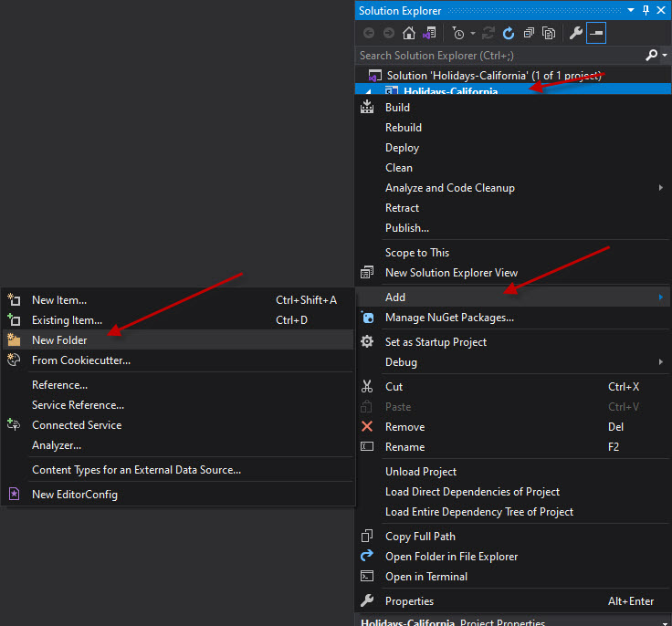Select Clean in the context menu
Image resolution: width=672 pixels, height=626 pixels.
point(513,168)
